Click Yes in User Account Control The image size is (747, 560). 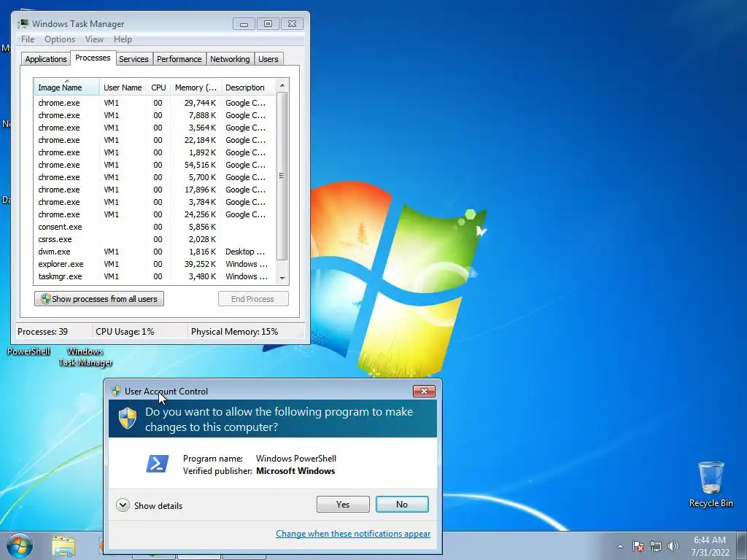(x=343, y=505)
